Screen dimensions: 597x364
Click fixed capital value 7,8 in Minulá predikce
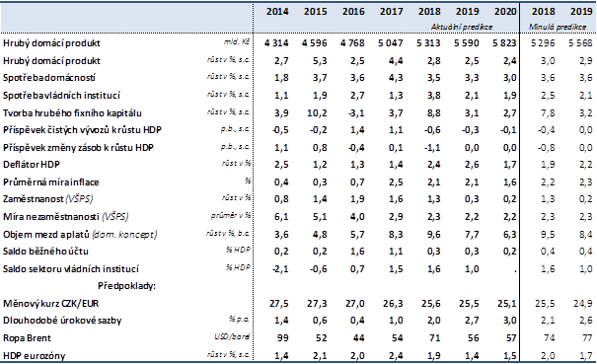(x=548, y=113)
